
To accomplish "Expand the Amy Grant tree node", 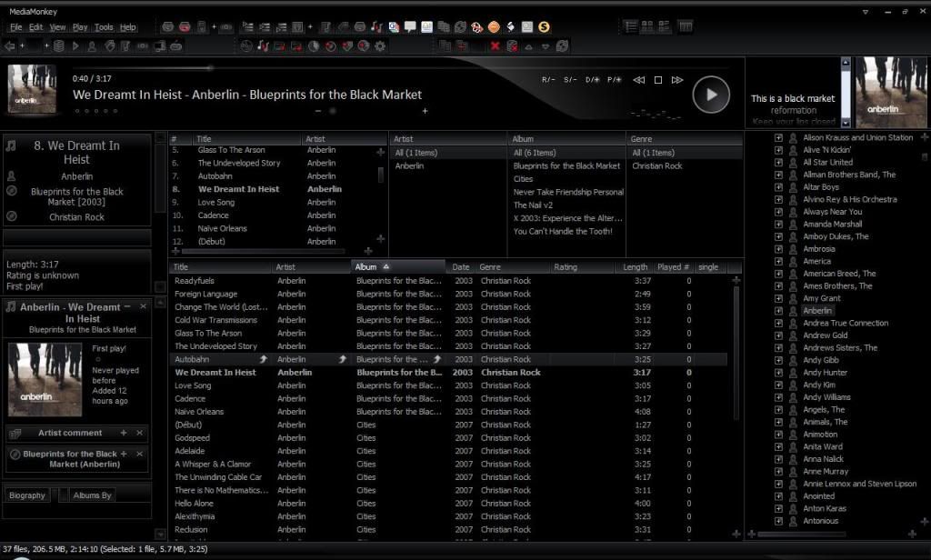I will (x=778, y=298).
